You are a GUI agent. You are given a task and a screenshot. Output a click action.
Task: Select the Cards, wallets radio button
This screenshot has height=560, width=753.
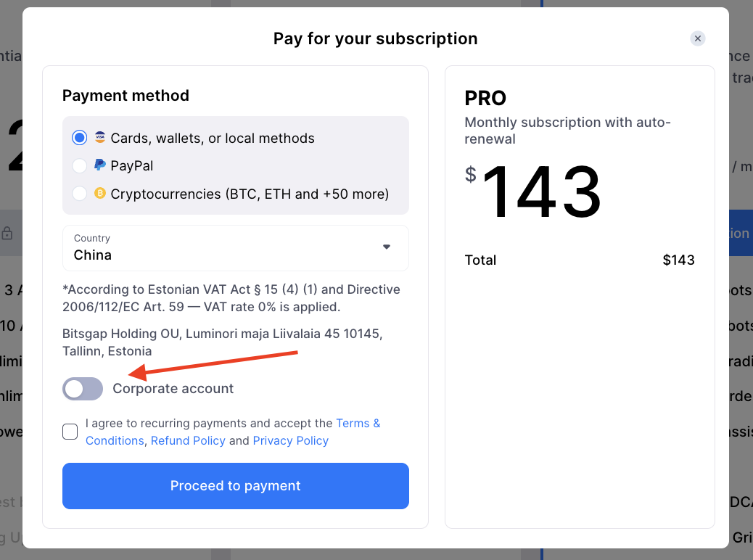80,138
